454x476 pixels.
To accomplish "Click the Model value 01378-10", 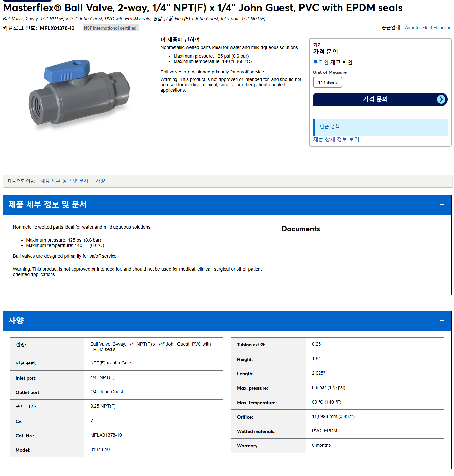I will (x=100, y=450).
